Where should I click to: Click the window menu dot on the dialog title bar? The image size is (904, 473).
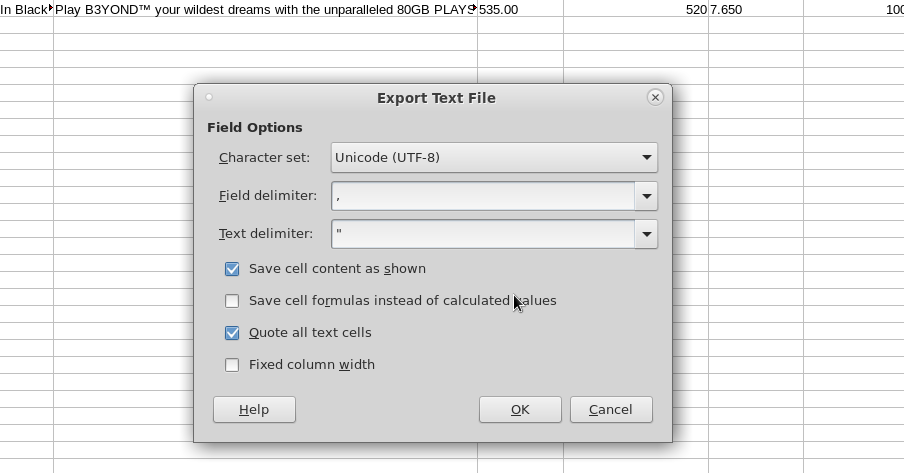pos(209,97)
